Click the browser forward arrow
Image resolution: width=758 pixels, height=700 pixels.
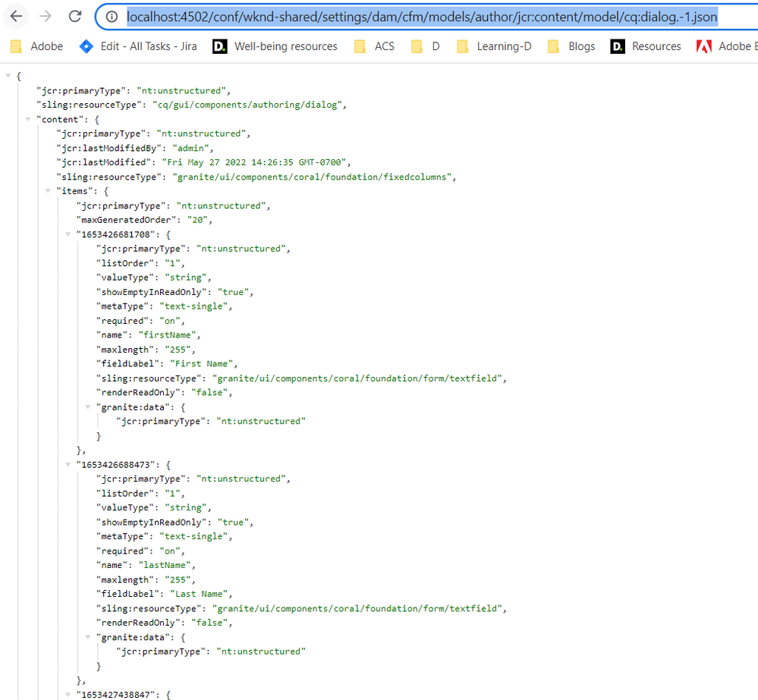(x=46, y=16)
